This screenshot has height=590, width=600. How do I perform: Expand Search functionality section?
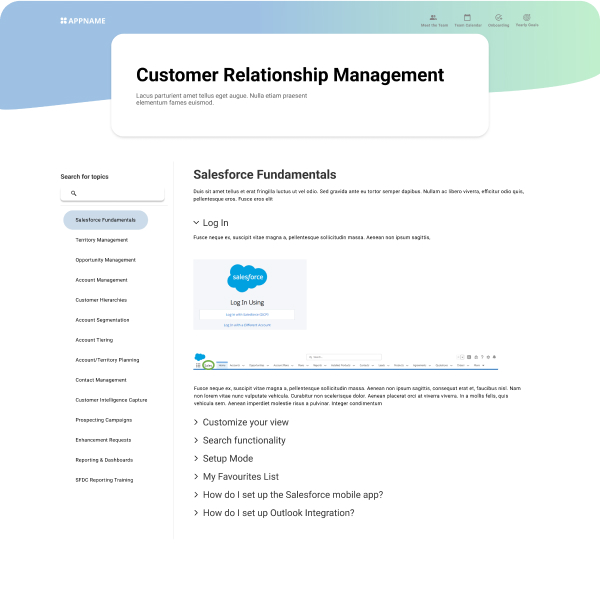(240, 440)
